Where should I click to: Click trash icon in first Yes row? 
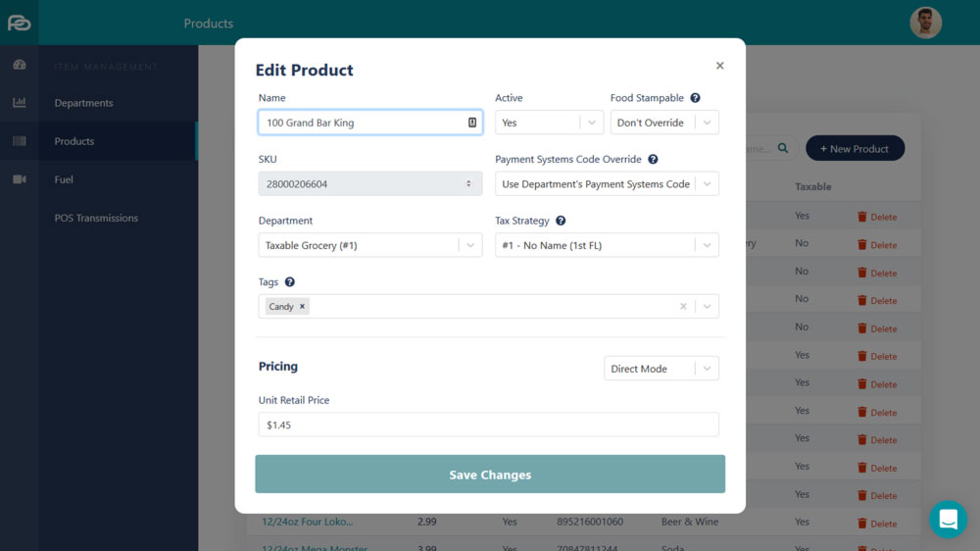861,217
